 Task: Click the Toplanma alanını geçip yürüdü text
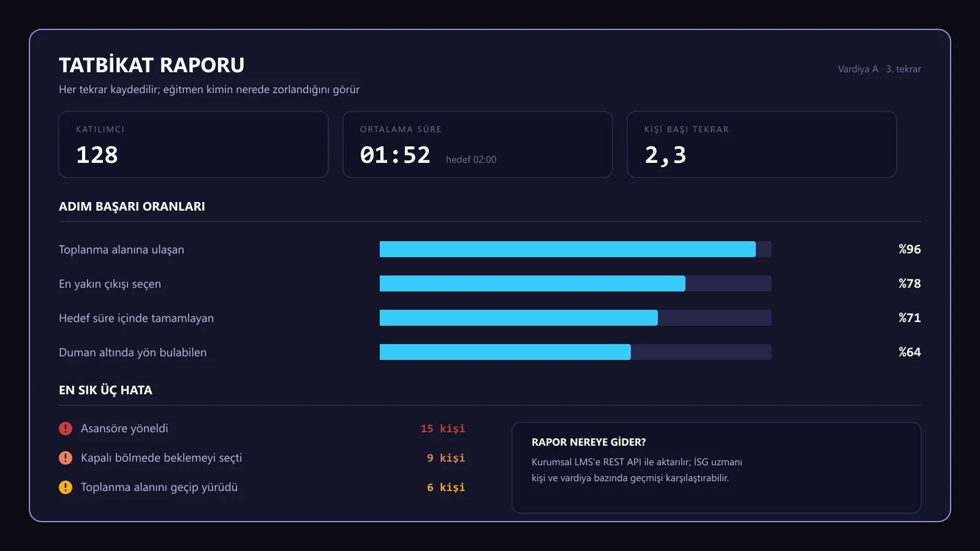point(159,487)
